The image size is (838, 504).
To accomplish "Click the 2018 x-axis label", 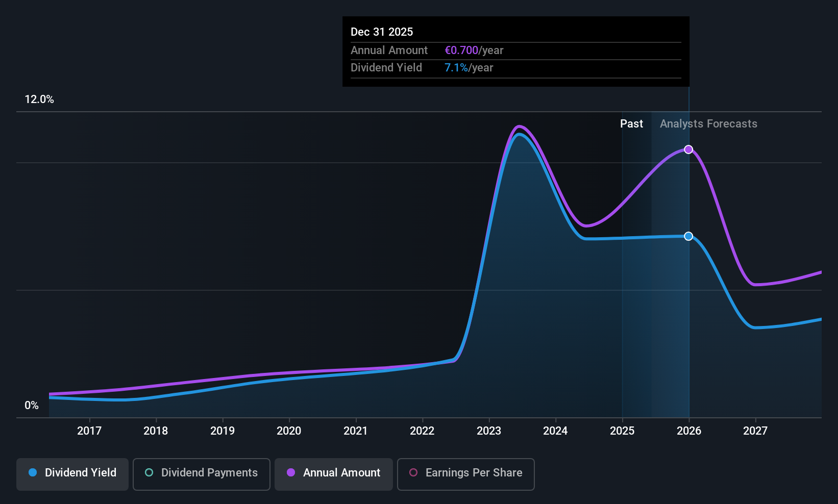I will pyautogui.click(x=156, y=431).
